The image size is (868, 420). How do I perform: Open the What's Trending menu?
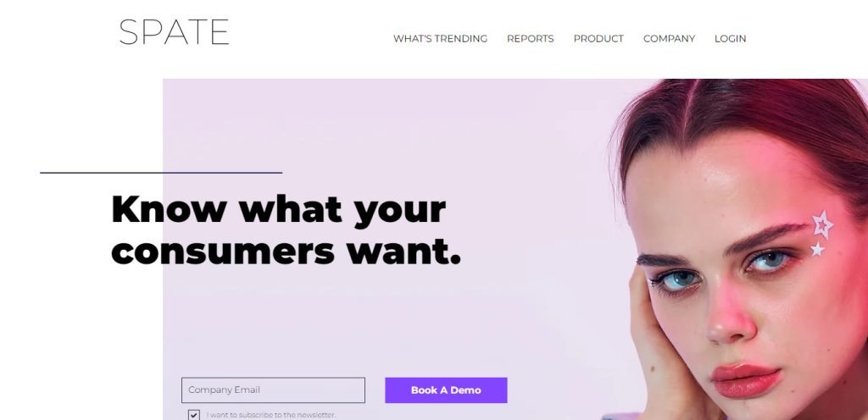coord(440,39)
